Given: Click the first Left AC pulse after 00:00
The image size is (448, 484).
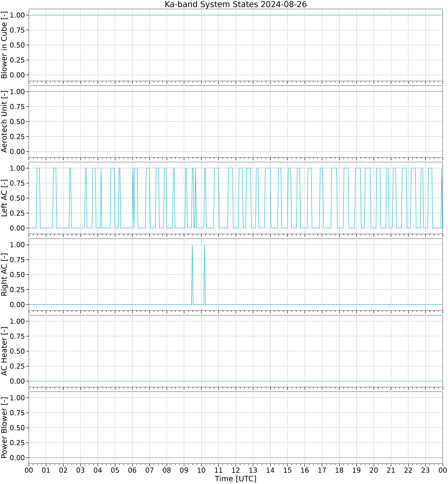Looking at the screenshot, I should 38,198.
